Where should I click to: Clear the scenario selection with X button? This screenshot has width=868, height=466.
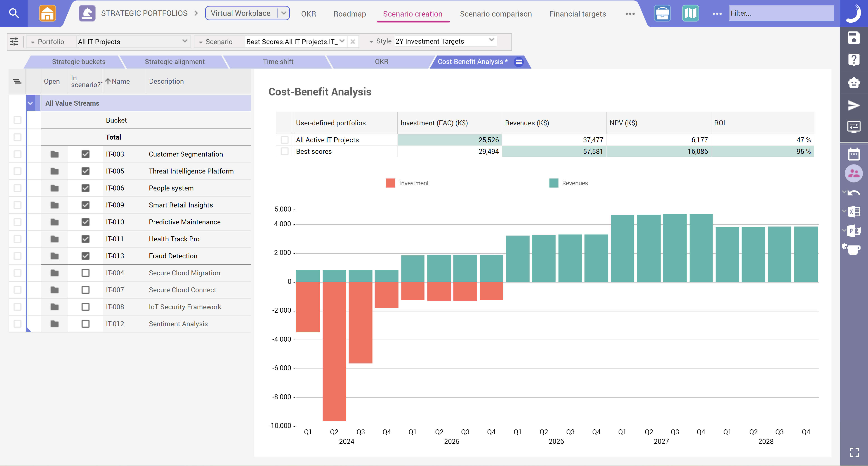pyautogui.click(x=353, y=41)
